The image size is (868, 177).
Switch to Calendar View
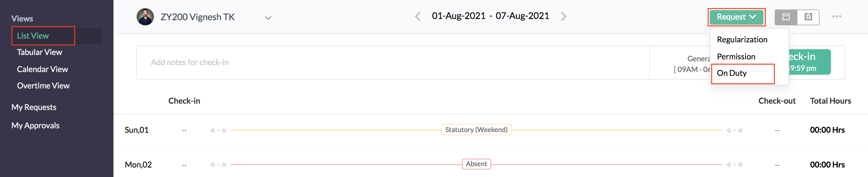point(43,69)
